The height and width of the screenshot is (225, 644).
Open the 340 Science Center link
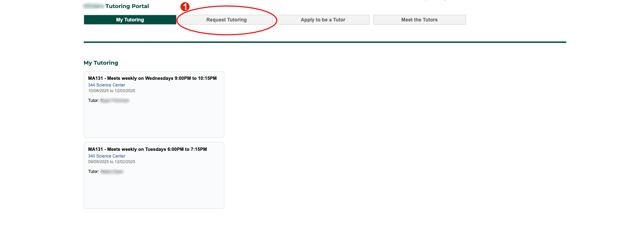(107, 156)
